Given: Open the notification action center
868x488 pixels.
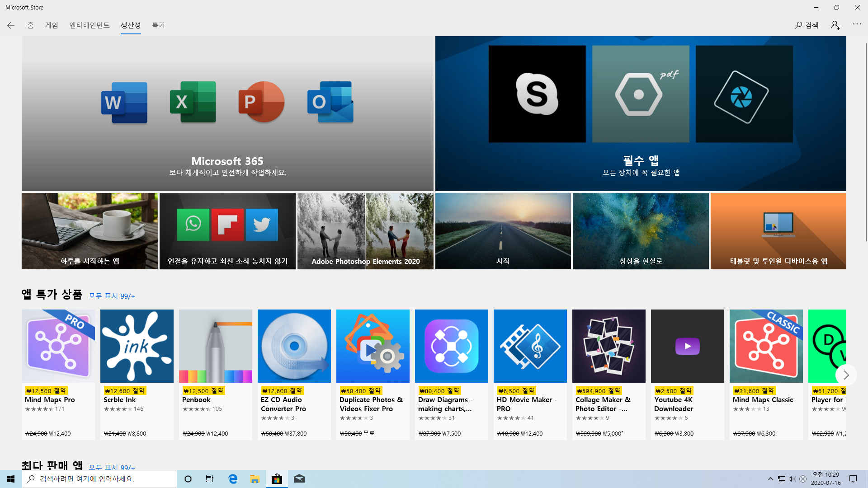Looking at the screenshot, I should (853, 479).
